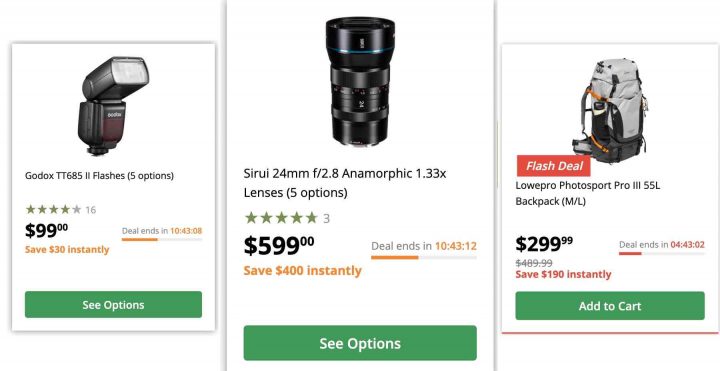This screenshot has height=371, width=720.
Task: Click See Options under the Sirui lens
Action: coord(360,343)
